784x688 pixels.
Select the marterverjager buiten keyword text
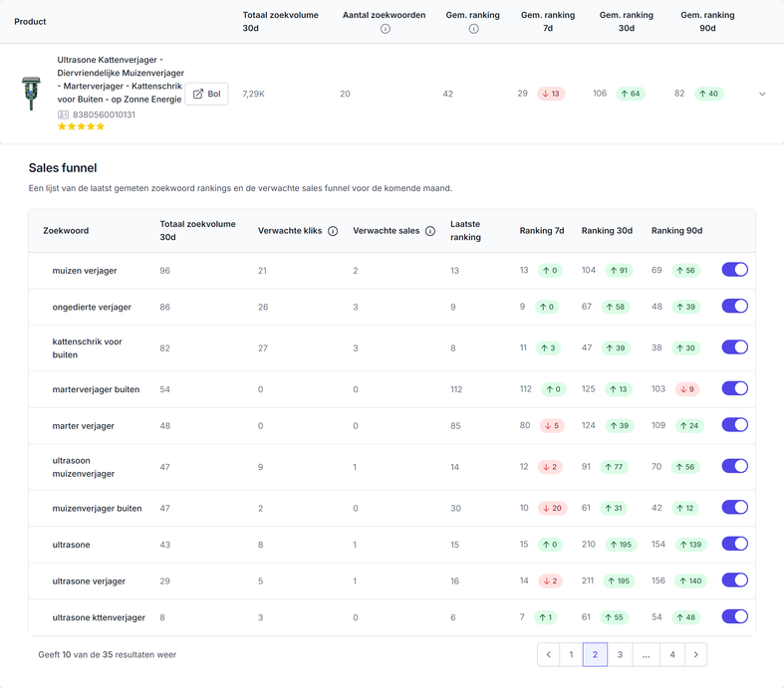[x=96, y=389]
